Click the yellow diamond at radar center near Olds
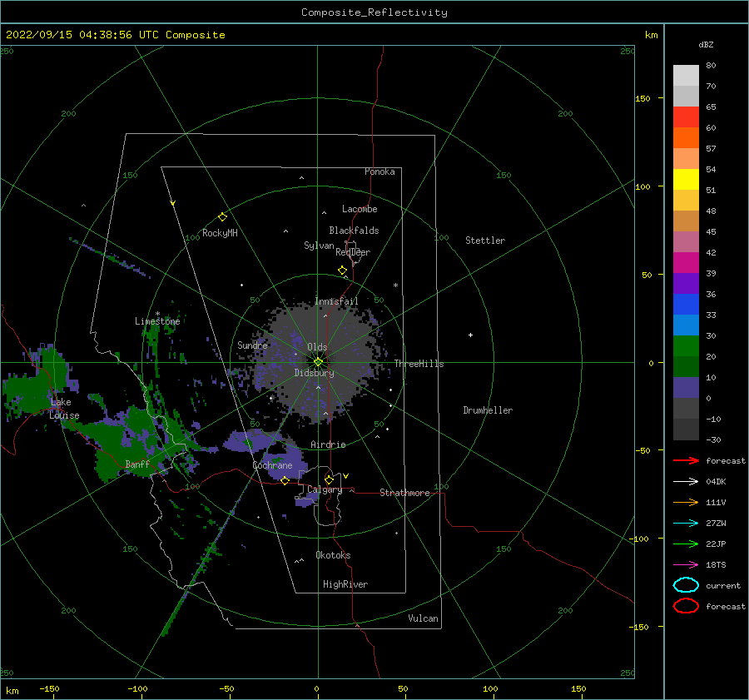This screenshot has width=749, height=700. pos(318,362)
